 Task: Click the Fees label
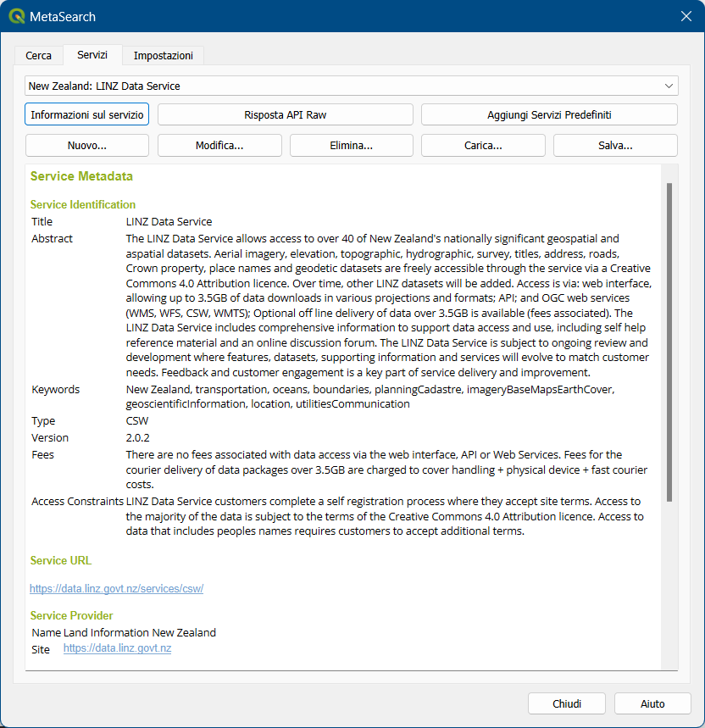[42, 454]
